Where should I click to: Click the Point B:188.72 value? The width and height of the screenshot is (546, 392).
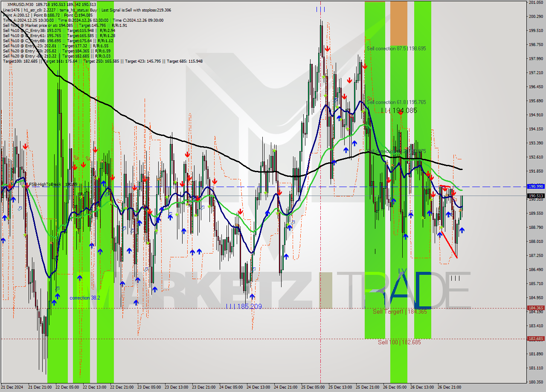click(46, 15)
